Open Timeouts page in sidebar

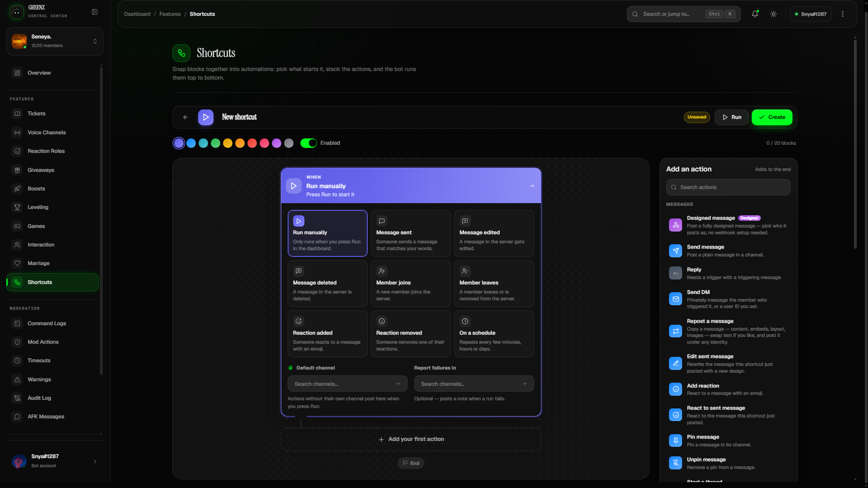pos(52,360)
